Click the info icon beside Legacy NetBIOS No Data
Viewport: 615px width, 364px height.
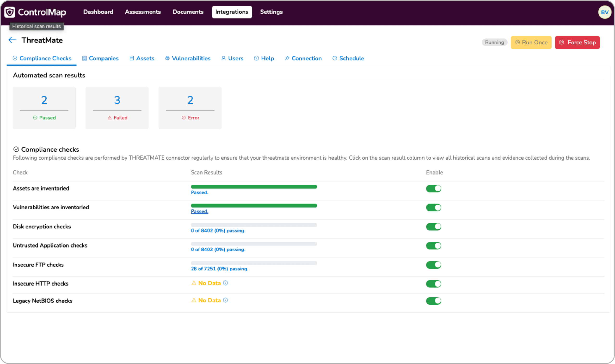coord(225,300)
